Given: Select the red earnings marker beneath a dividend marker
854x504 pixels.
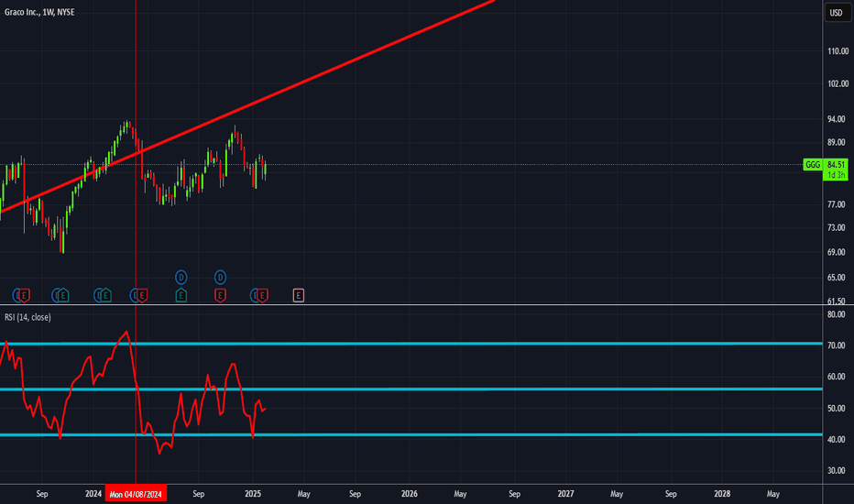Looking at the screenshot, I should click(220, 295).
